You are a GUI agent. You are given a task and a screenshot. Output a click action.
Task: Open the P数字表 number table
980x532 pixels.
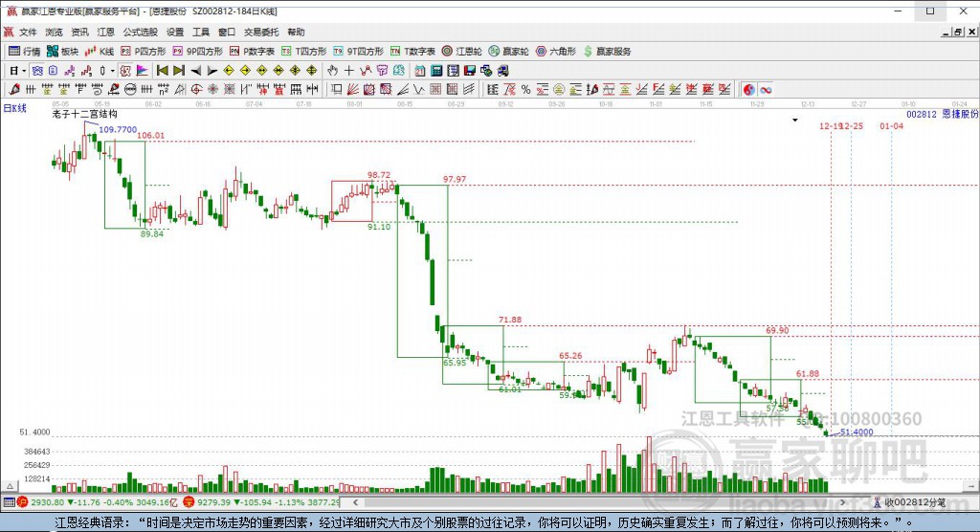[252, 52]
